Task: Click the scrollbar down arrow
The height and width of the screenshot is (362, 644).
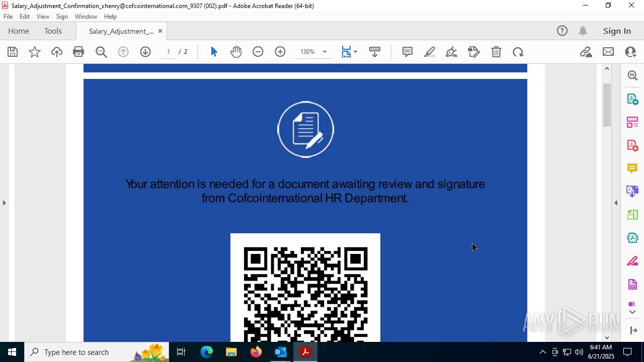Action: point(607,337)
